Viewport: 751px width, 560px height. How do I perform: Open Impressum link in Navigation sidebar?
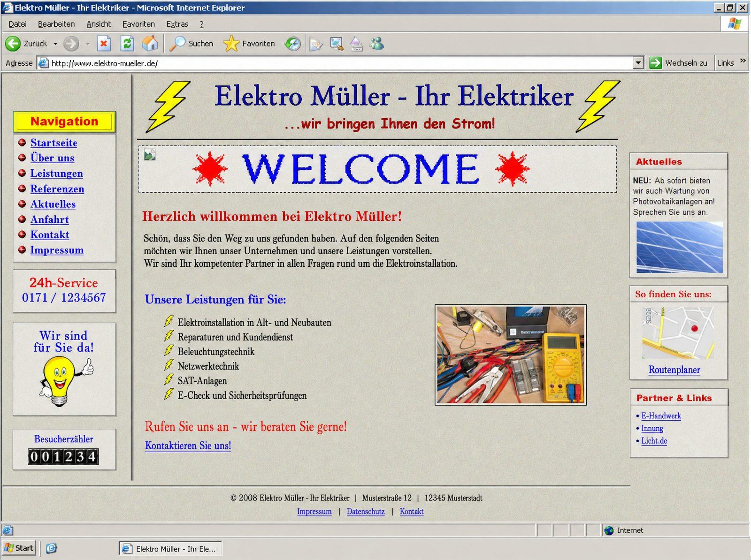57,250
